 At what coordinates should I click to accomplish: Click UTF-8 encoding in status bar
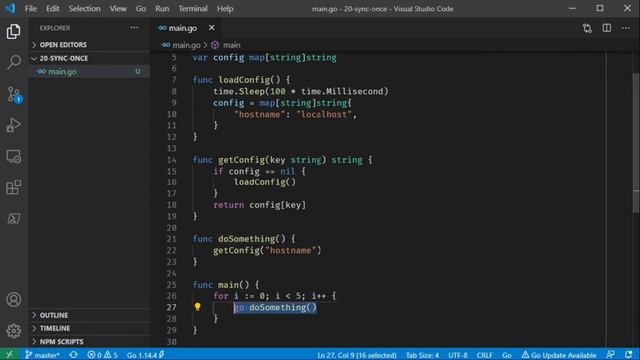pyautogui.click(x=458, y=355)
